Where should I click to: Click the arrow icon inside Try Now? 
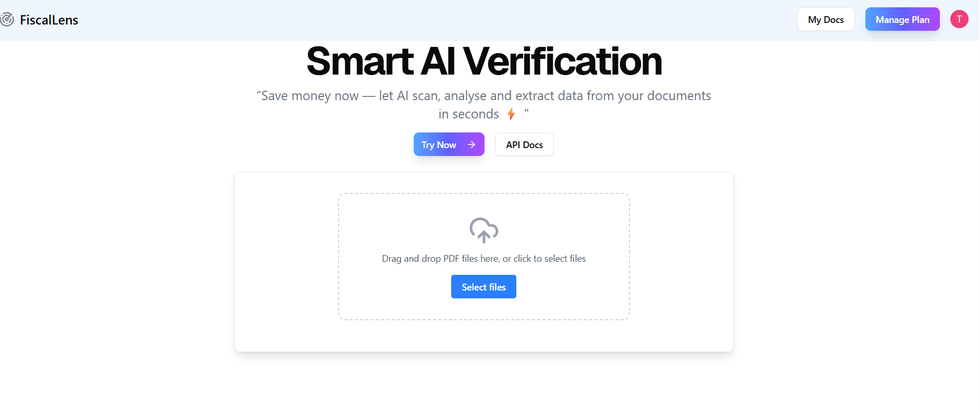[472, 144]
